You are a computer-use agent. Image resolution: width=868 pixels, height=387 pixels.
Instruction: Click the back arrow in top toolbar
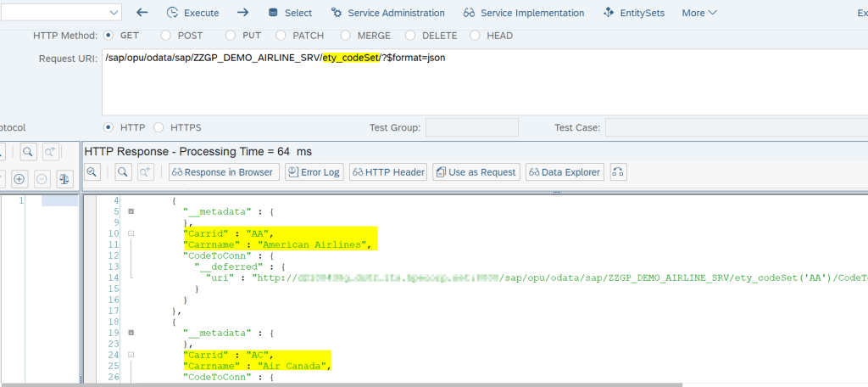142,13
